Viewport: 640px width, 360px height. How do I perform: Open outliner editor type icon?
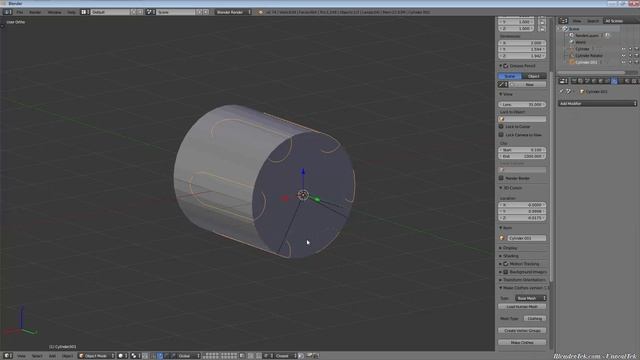(563, 21)
